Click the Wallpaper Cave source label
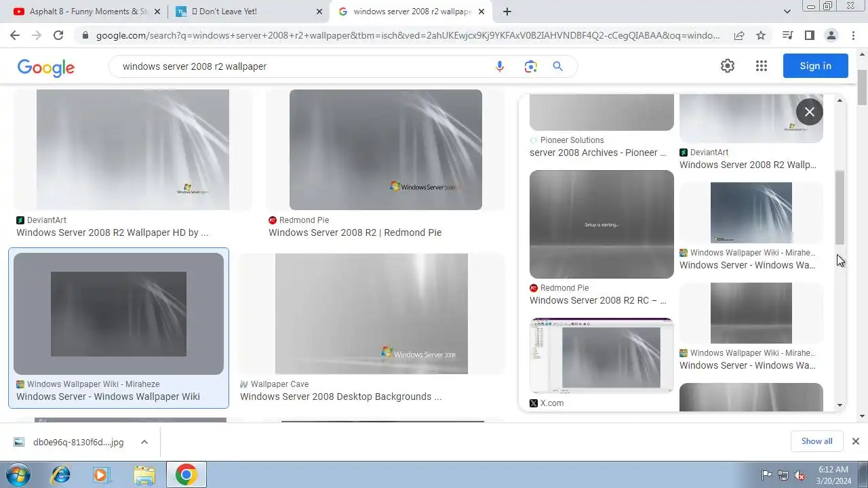Screen dimensions: 868x488 click(x=279, y=384)
